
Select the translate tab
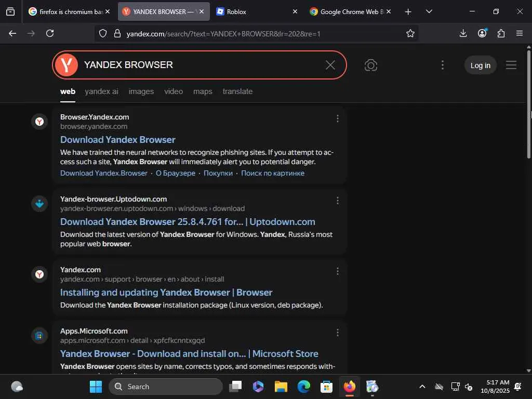click(237, 91)
